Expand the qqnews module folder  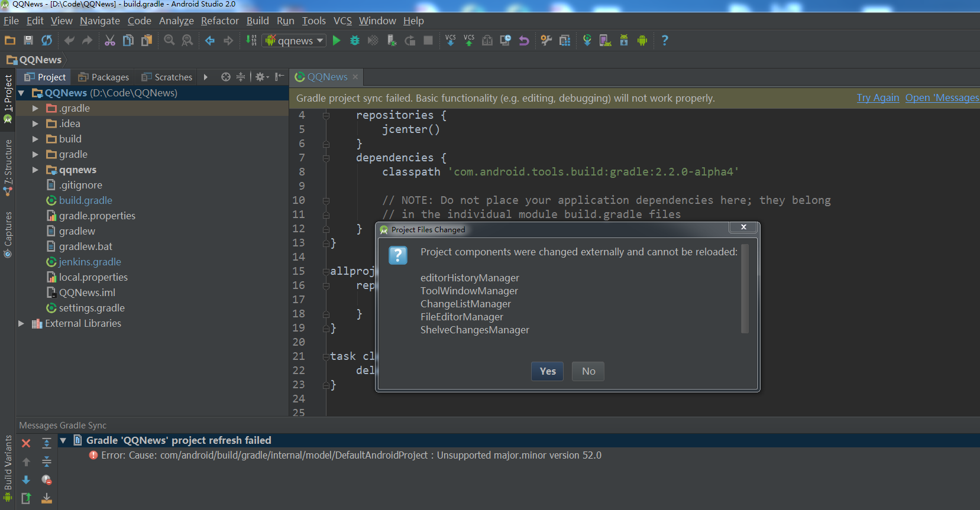[35, 170]
